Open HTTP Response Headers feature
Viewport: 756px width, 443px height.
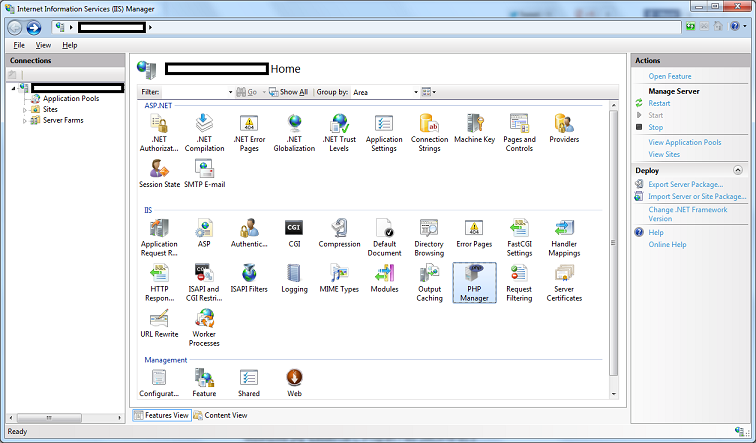(159, 283)
